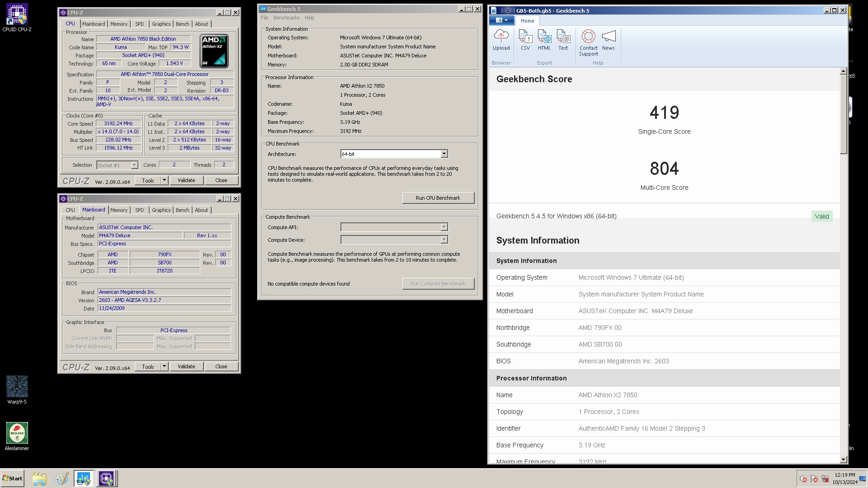Click the Geekbench 5 window title icon

[263, 9]
